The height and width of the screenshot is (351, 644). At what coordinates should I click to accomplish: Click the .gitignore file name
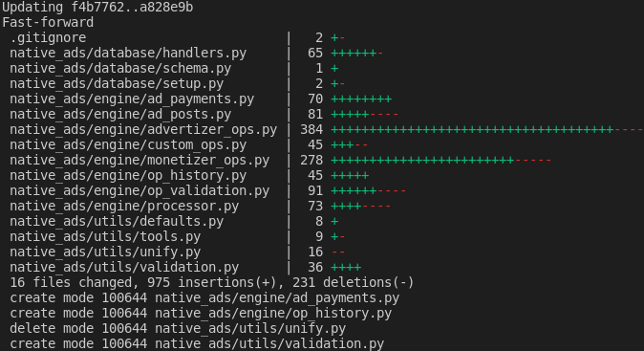(x=48, y=38)
